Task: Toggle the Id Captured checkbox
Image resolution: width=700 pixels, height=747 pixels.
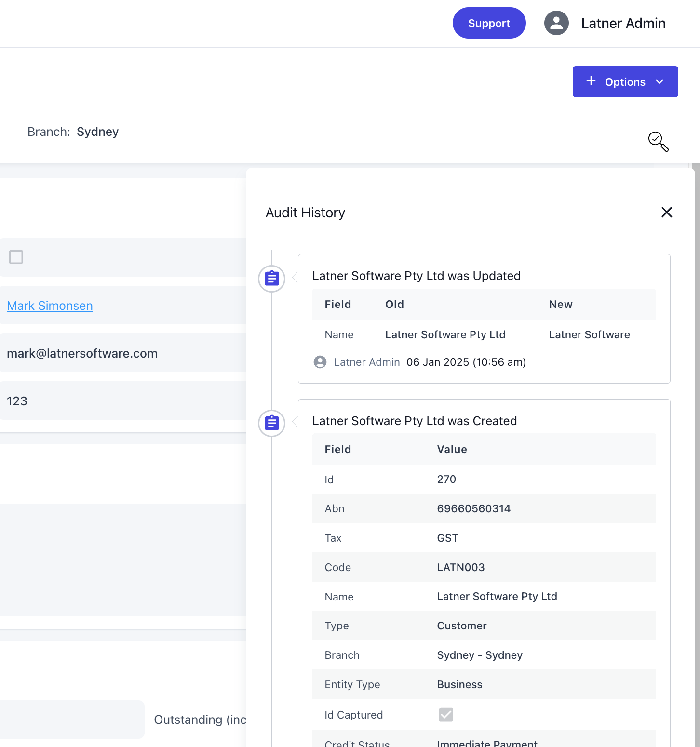Action: 446,715
